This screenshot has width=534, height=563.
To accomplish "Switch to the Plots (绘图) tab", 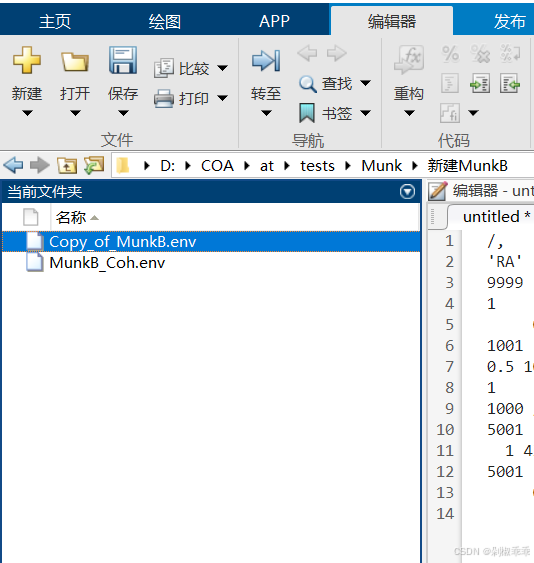I will click(165, 21).
